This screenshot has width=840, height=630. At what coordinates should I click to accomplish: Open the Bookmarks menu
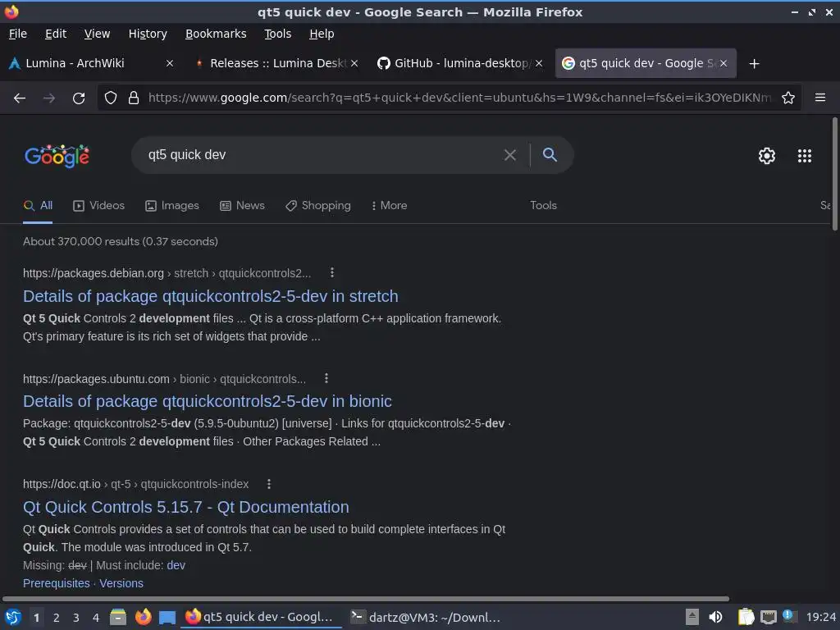point(216,34)
